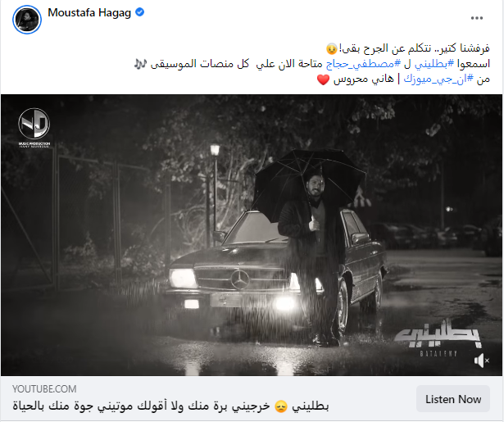Click the YOUTUBE.COM source label

tap(44, 389)
